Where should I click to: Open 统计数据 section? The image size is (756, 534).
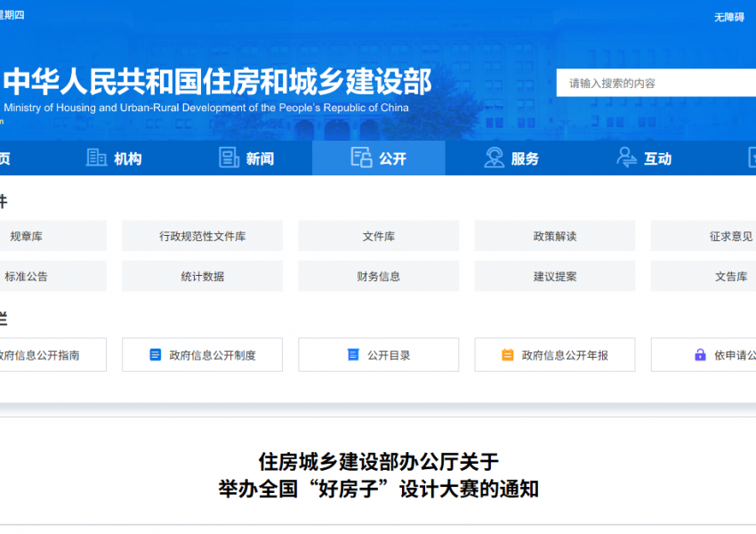click(x=203, y=276)
